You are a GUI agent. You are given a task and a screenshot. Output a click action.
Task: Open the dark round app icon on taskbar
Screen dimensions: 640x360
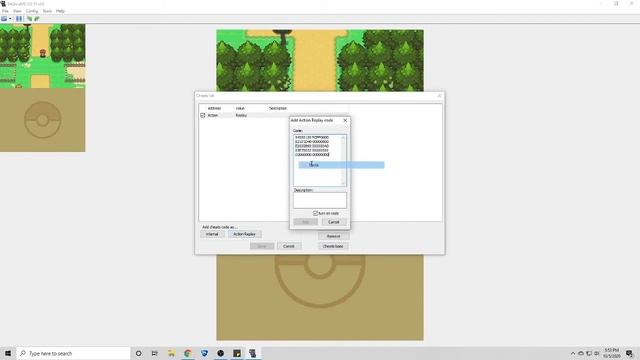220,353
